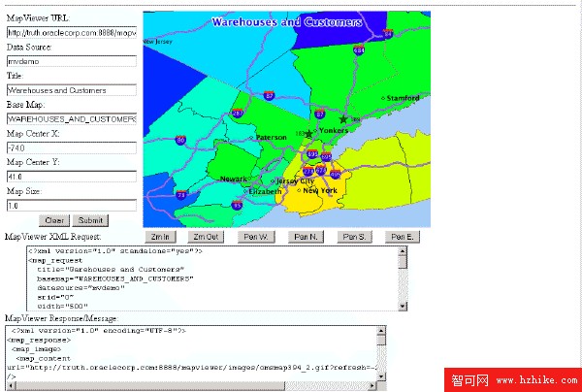Viewport: 582px width, 392px height.
Task: Pan the map north
Action: point(306,237)
